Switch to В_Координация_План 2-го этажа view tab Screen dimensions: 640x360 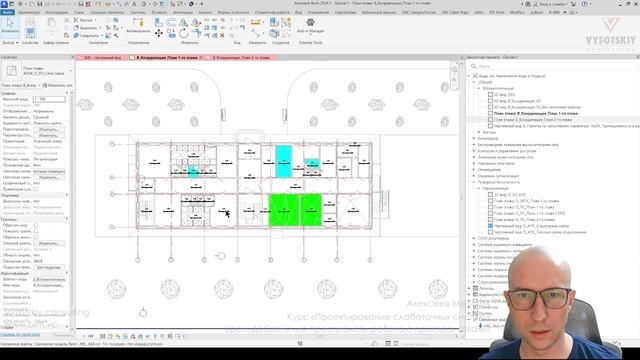click(241, 58)
